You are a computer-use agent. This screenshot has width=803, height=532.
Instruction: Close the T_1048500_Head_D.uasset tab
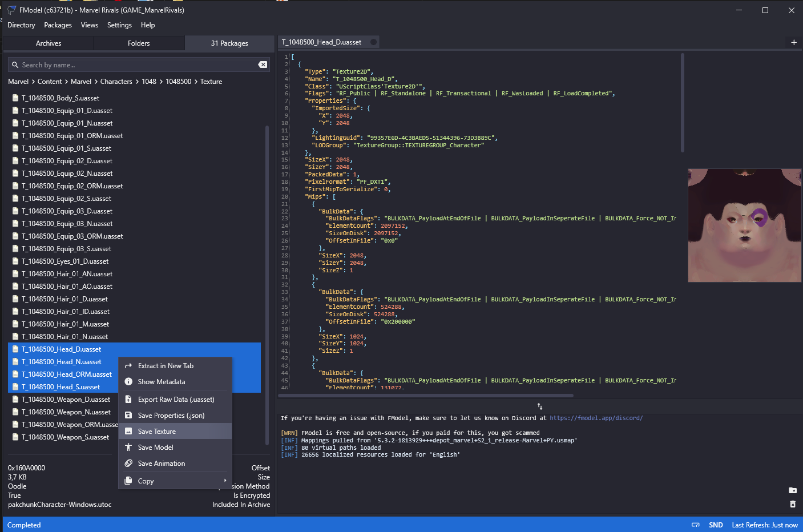373,42
